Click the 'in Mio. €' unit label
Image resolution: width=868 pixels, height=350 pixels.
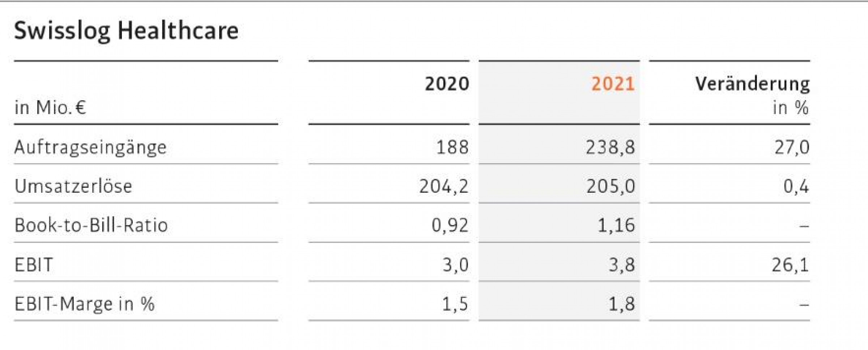click(50, 108)
